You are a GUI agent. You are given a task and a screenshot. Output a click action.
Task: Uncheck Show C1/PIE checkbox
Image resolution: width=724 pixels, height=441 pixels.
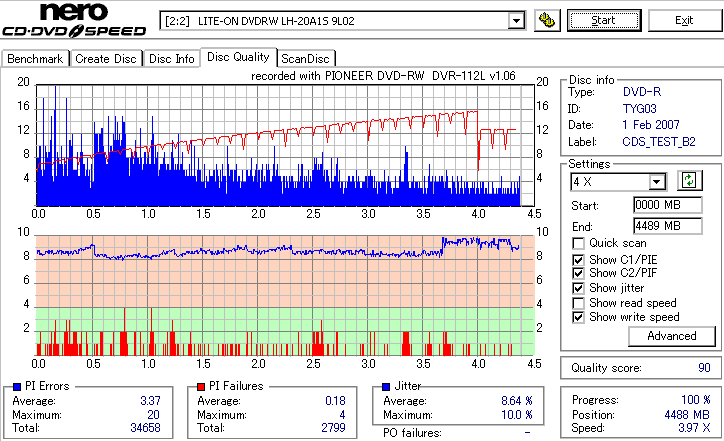tap(578, 260)
